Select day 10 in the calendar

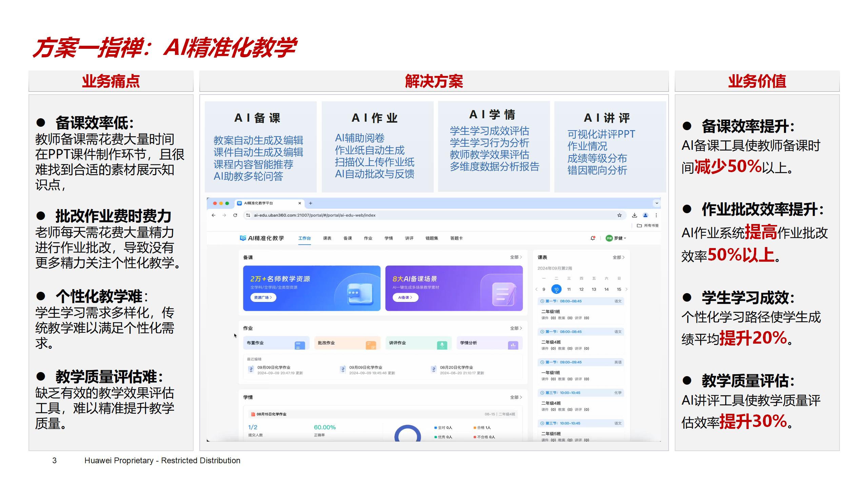[556, 289]
